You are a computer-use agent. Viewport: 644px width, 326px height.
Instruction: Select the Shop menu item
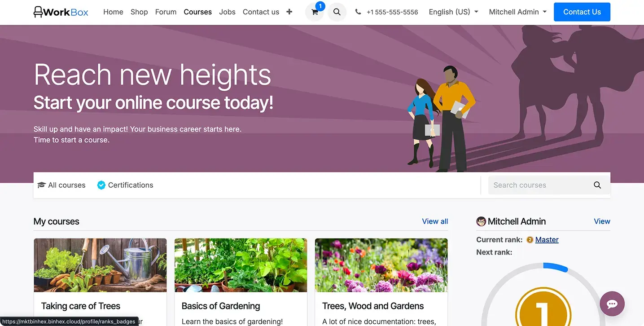point(139,12)
